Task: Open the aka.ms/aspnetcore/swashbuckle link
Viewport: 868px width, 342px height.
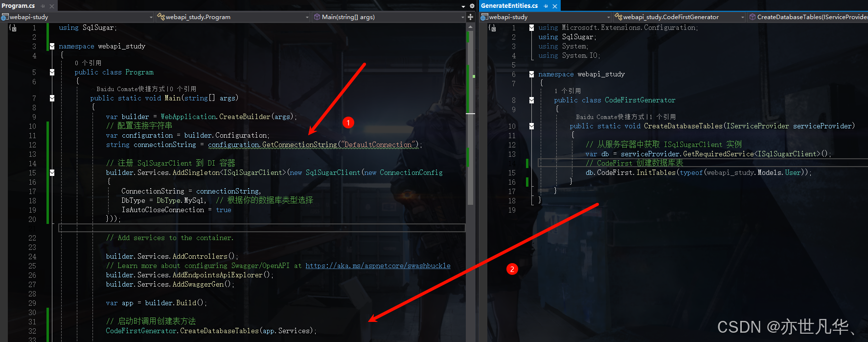Action: point(378,266)
